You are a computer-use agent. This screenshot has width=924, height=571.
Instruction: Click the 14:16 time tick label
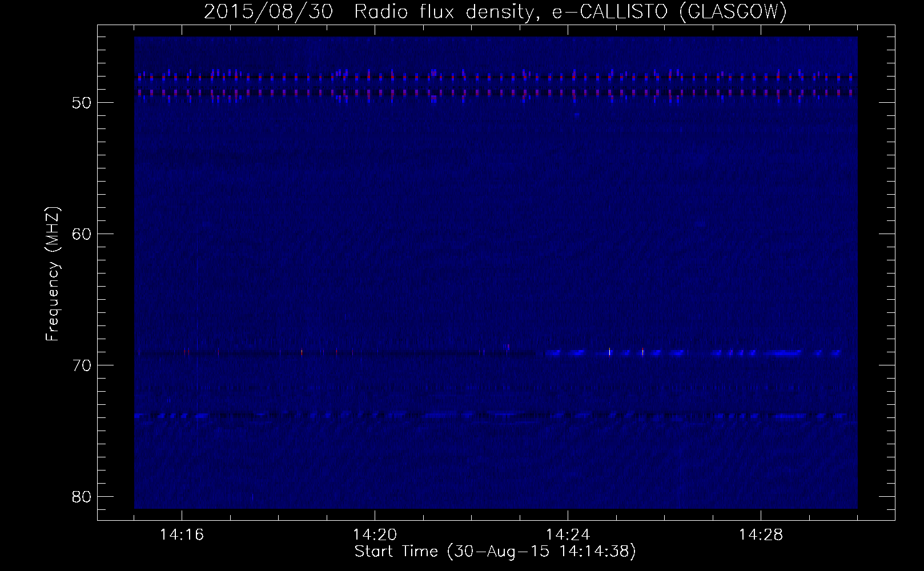point(182,536)
